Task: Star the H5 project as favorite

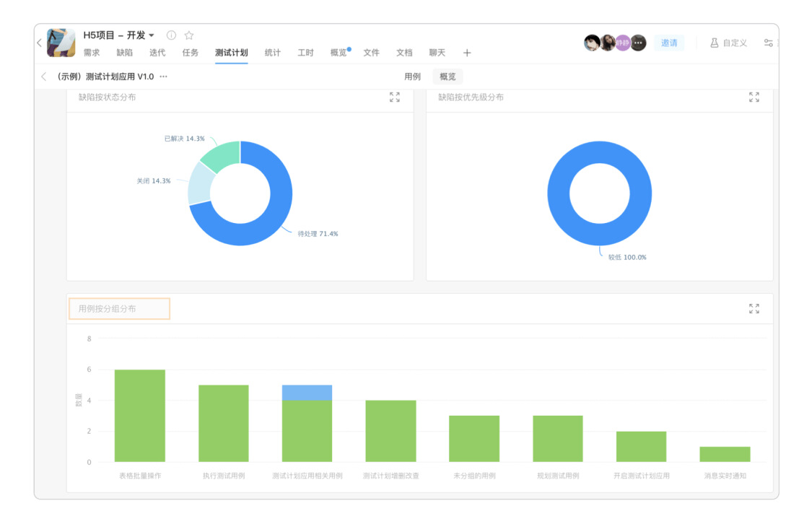Action: pos(189,35)
